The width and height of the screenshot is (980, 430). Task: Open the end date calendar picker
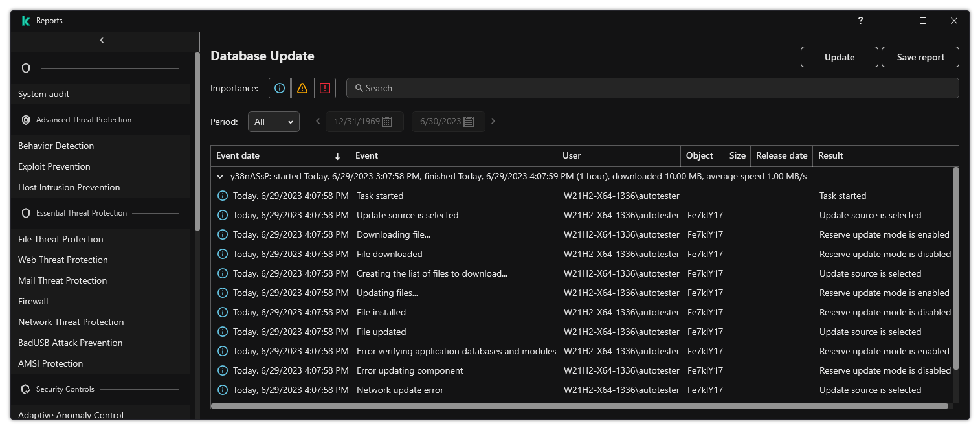[x=477, y=121]
